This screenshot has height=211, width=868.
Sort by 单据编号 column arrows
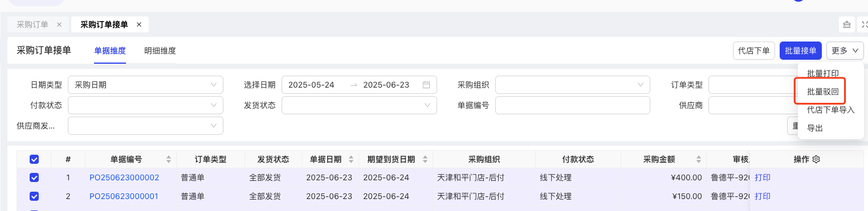tap(169, 159)
